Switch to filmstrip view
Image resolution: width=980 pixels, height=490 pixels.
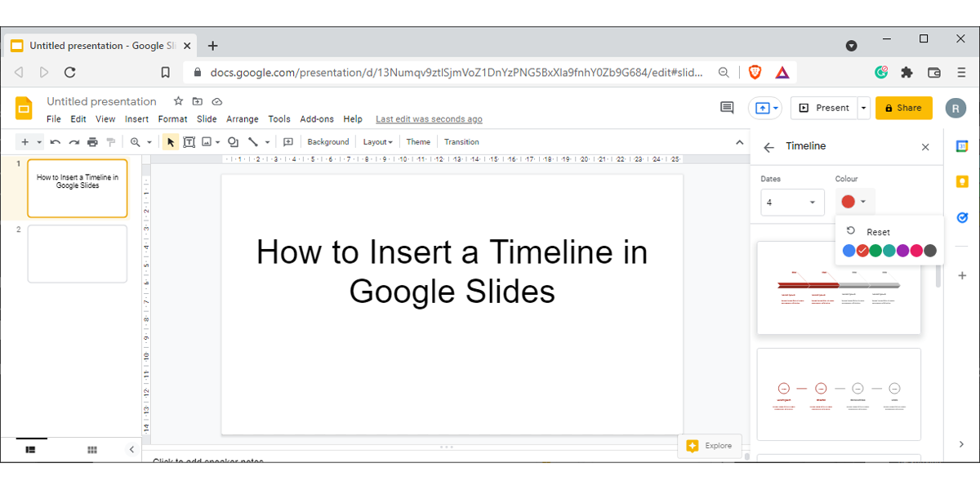tap(31, 449)
